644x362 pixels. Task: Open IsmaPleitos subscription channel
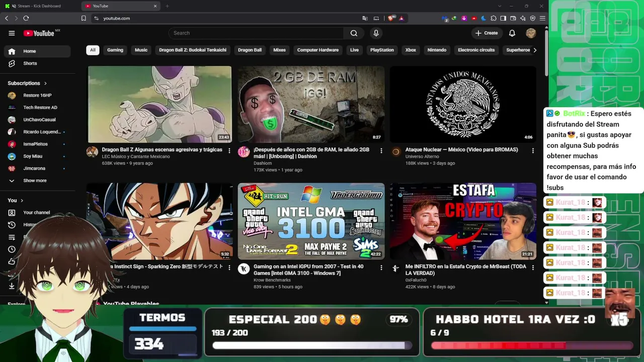click(x=37, y=144)
